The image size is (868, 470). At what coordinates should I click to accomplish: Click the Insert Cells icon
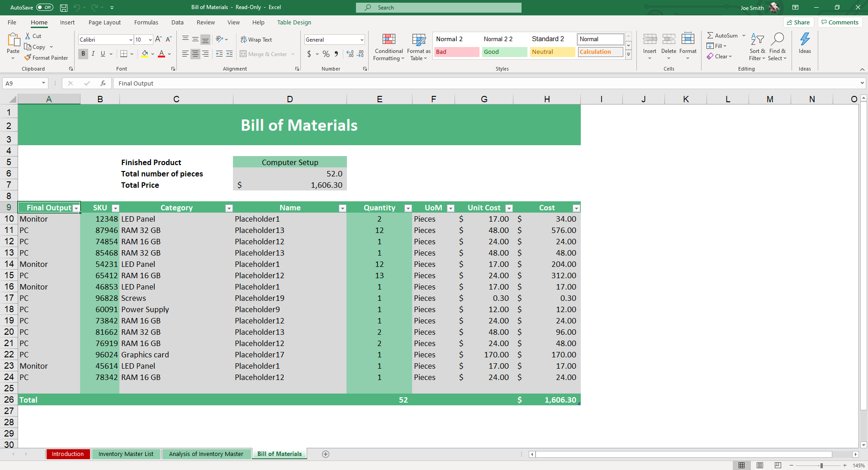pos(650,43)
